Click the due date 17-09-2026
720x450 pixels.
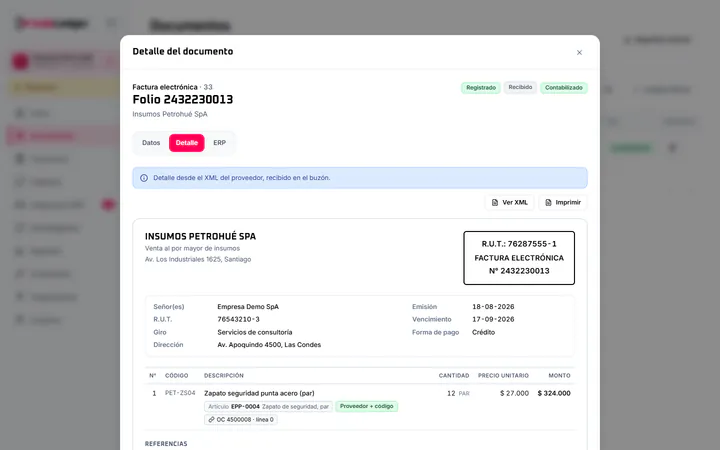493,319
